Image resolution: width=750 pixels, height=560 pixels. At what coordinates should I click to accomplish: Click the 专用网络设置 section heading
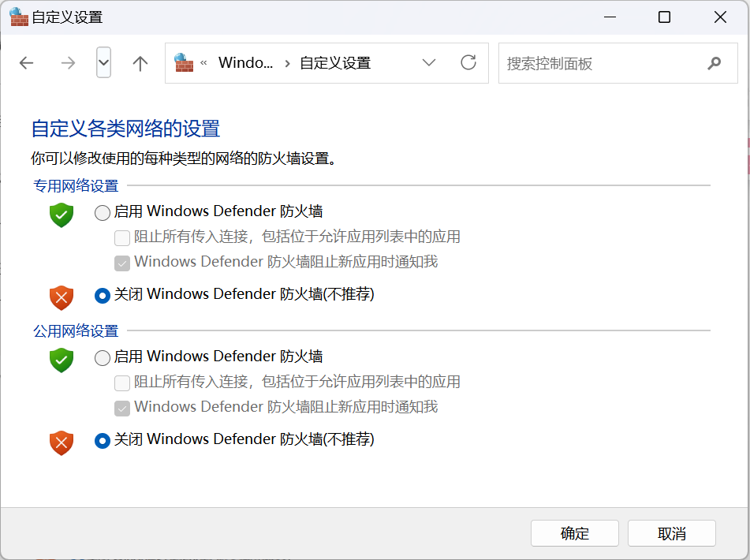coord(76,185)
